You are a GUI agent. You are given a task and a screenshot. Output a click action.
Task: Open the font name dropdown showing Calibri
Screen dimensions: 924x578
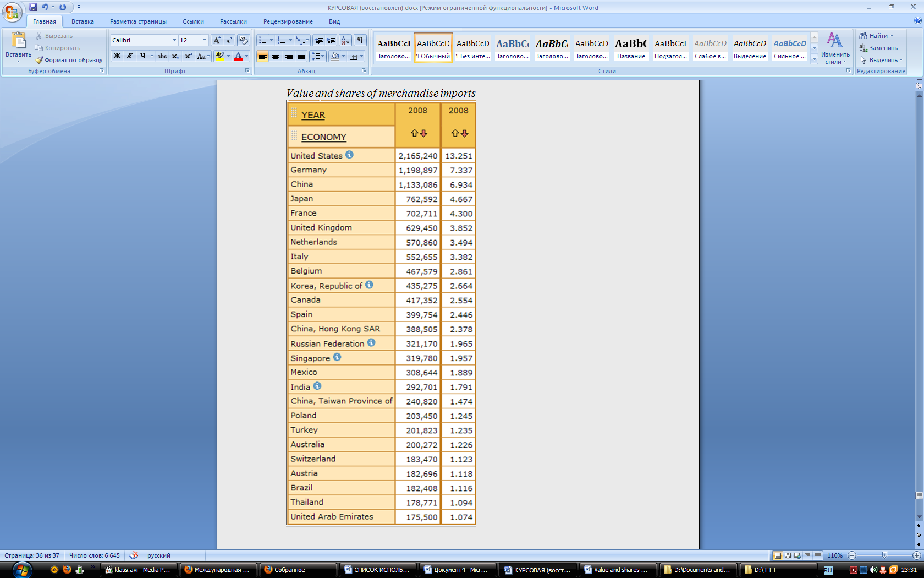174,40
